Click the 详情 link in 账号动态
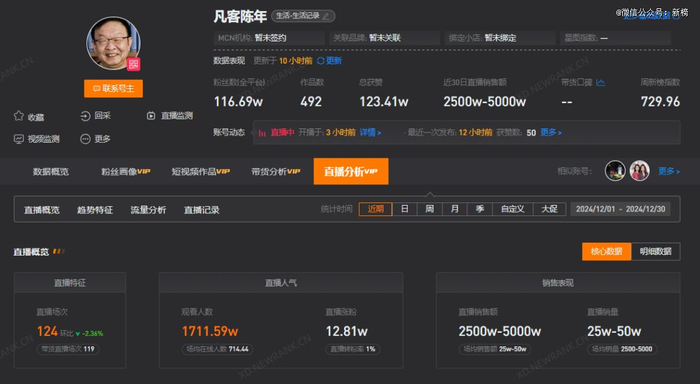Image resolution: width=700 pixels, height=384 pixels. click(x=370, y=133)
